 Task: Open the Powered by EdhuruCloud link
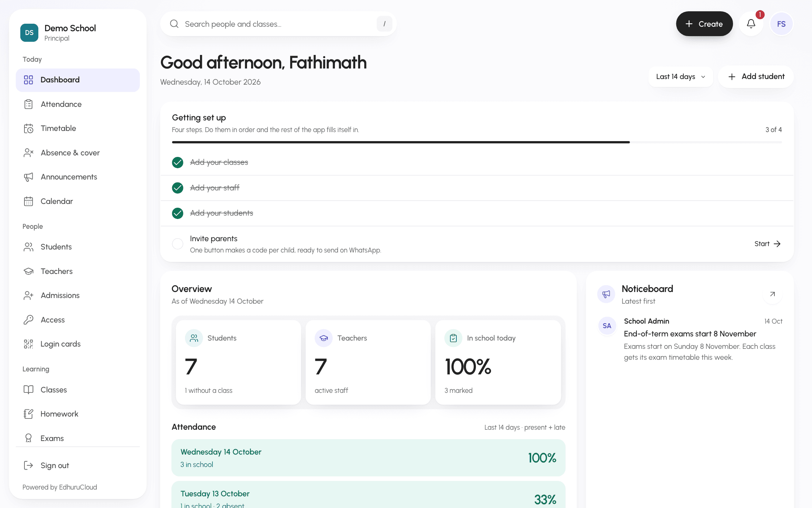(x=60, y=487)
